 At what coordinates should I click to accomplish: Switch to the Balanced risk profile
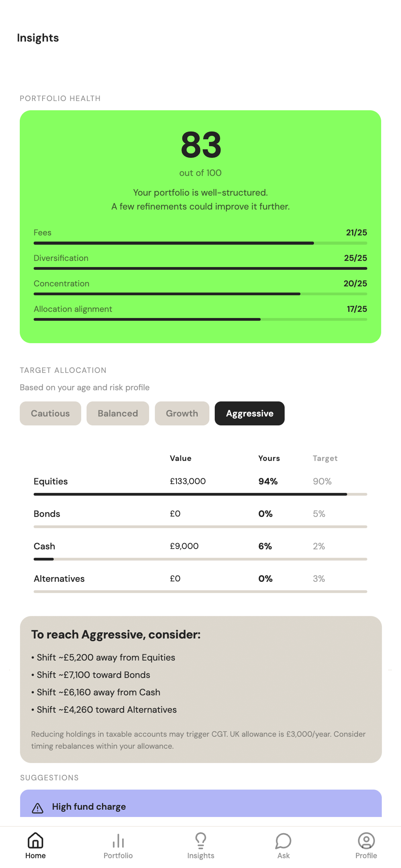pos(118,413)
